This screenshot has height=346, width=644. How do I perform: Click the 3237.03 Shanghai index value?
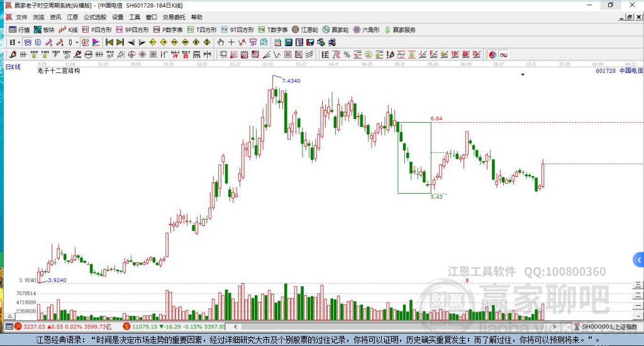pyautogui.click(x=34, y=326)
